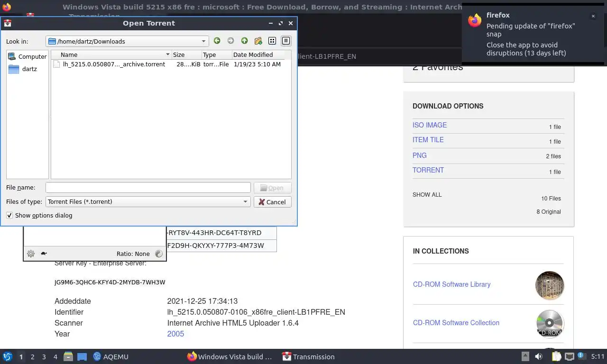Click Cancel in Open Torrent dialog
Image resolution: width=607 pixels, height=364 pixels.
[x=273, y=202]
